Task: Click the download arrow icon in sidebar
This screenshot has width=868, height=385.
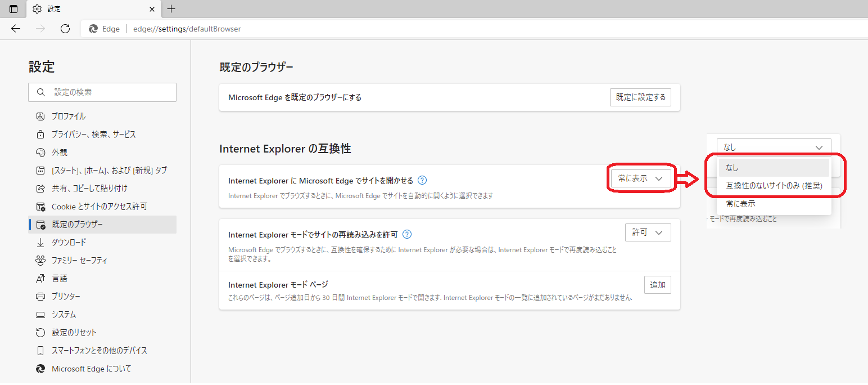Action: click(40, 243)
